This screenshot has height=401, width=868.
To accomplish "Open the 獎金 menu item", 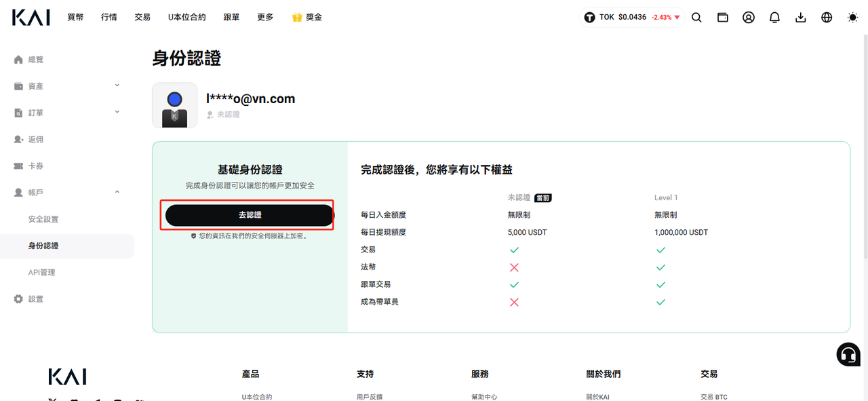I will pyautogui.click(x=314, y=18).
